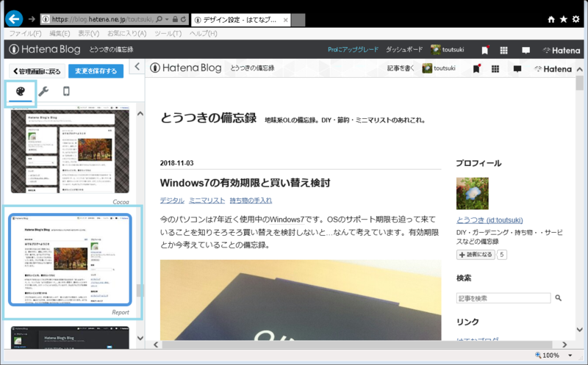Click message bubble icon in dark header
The width and height of the screenshot is (588, 365).
[x=526, y=50]
